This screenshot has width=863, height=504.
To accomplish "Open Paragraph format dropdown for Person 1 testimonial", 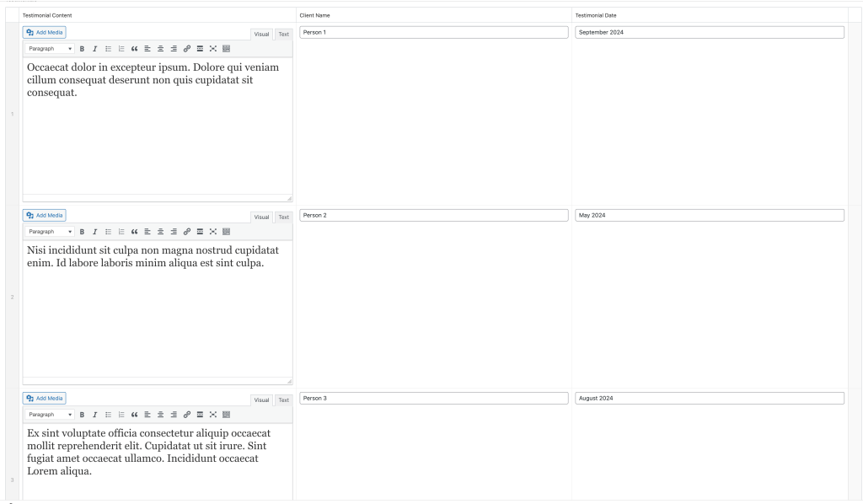I will pos(50,49).
